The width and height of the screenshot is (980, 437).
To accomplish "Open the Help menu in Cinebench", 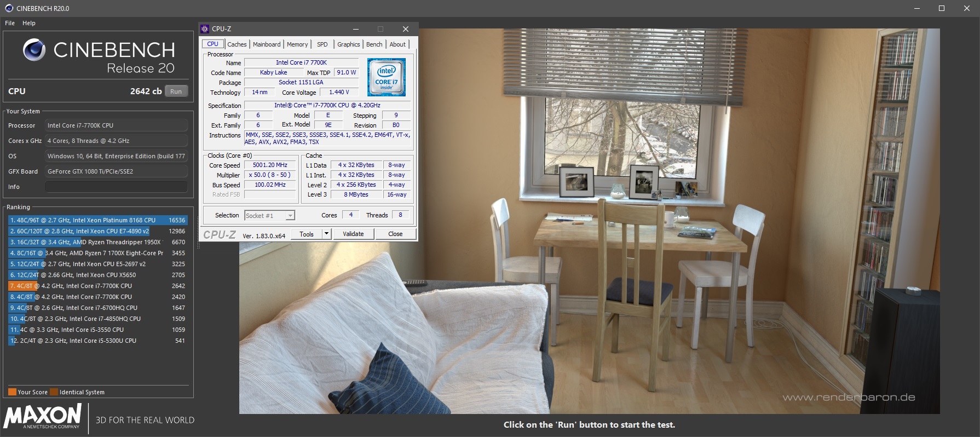I will coord(29,23).
